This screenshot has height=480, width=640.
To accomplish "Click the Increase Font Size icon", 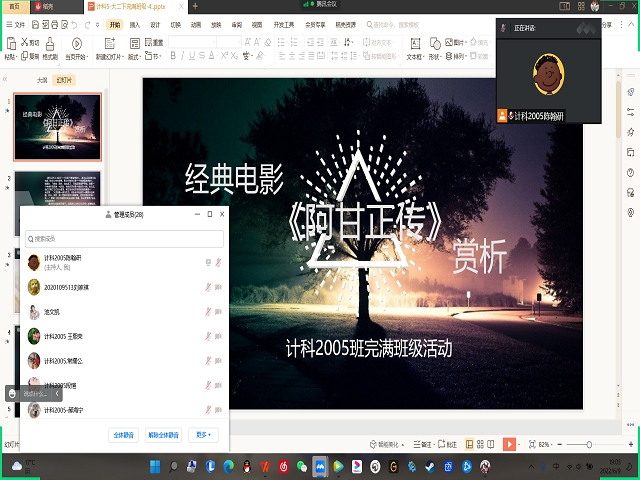I will pyautogui.click(x=248, y=42).
